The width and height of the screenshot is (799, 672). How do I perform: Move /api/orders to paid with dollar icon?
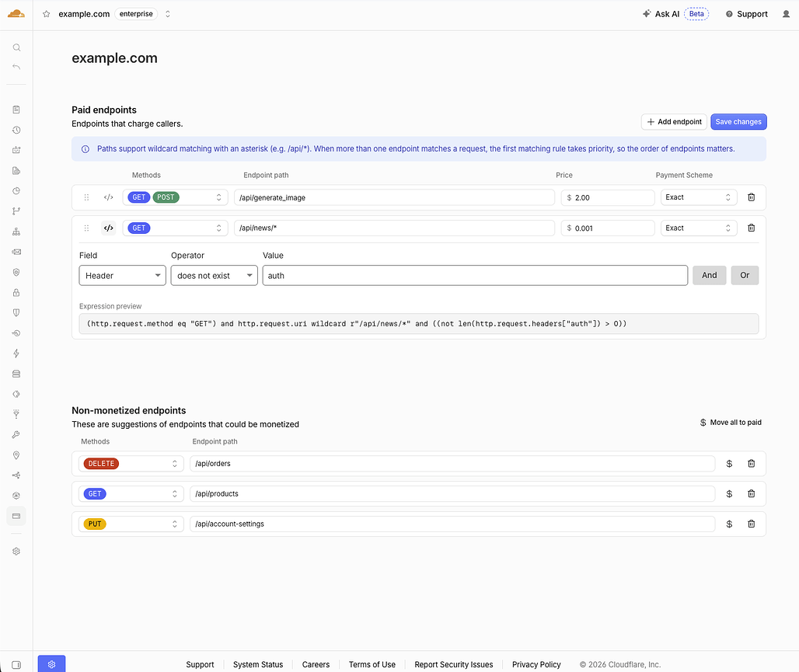(x=729, y=464)
